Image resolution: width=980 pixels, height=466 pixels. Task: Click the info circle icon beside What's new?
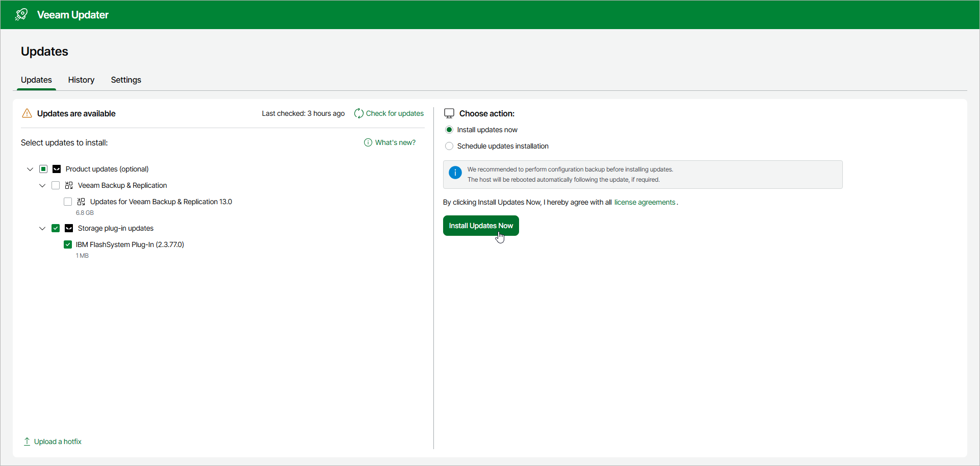[368, 142]
